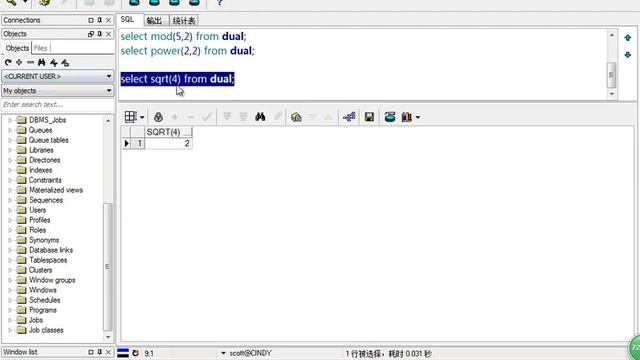Open status bar connection dropdown arrow

(223, 353)
